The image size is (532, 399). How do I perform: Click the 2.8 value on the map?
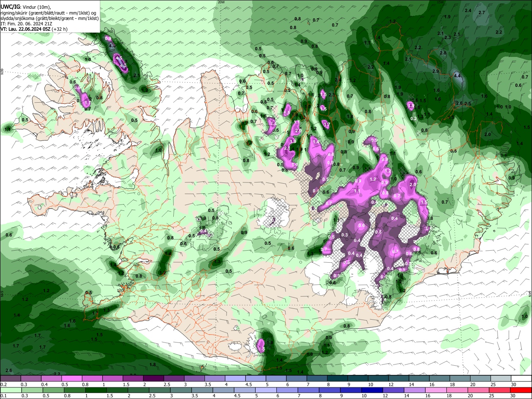(443, 53)
